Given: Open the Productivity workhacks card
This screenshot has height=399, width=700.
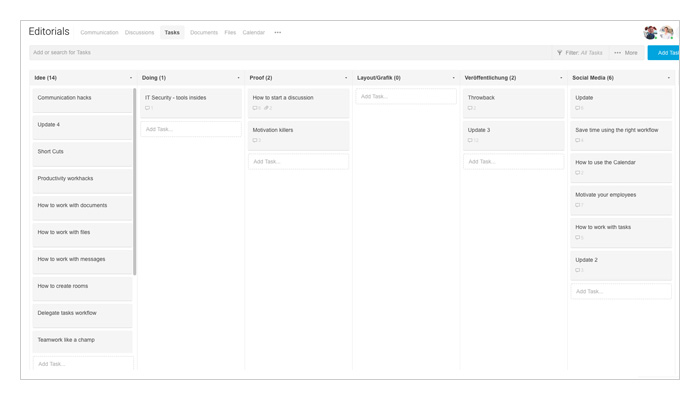Looking at the screenshot, I should pyautogui.click(x=82, y=181).
